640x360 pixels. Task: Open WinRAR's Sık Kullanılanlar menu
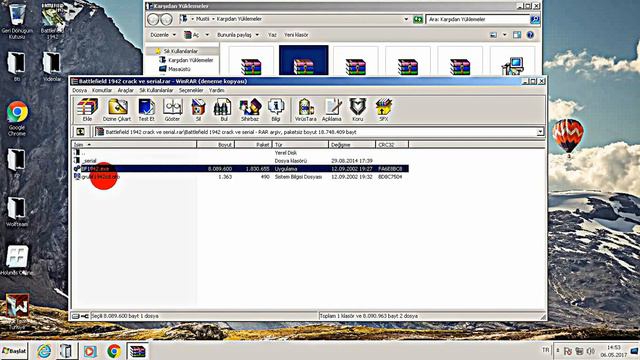tap(156, 90)
